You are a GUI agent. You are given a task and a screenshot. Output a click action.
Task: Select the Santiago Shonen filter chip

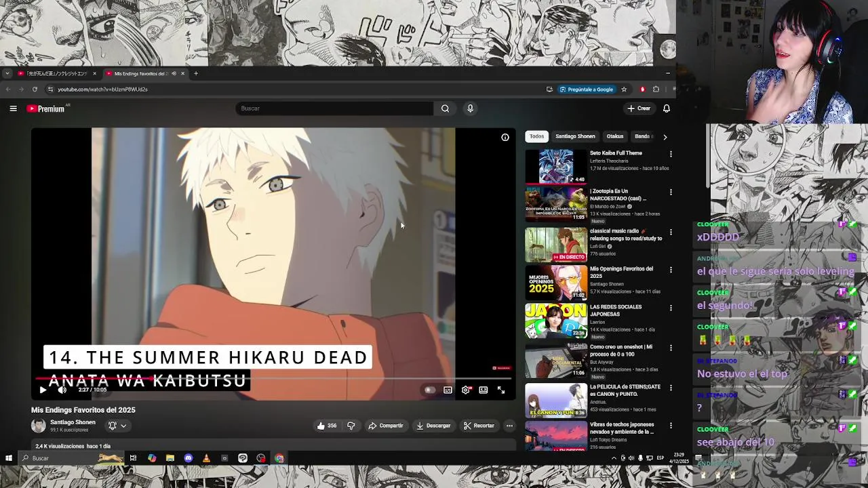(x=575, y=136)
